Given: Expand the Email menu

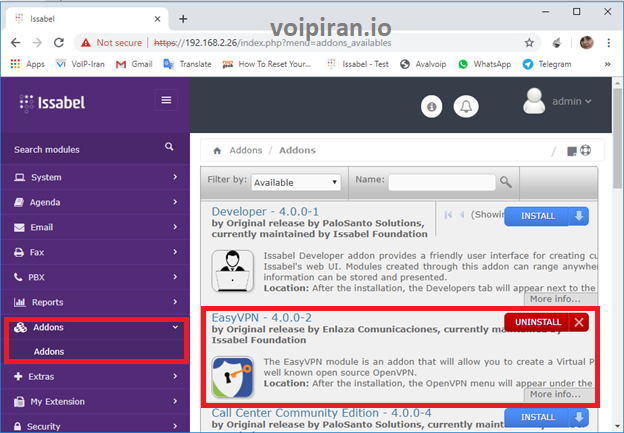Looking at the screenshot, I should [95, 227].
